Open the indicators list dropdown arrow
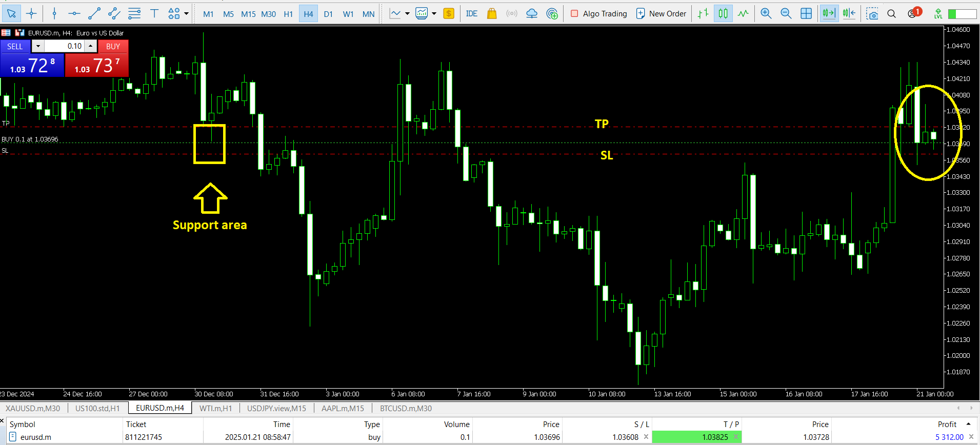This screenshot has height=445, width=980. 407,14
